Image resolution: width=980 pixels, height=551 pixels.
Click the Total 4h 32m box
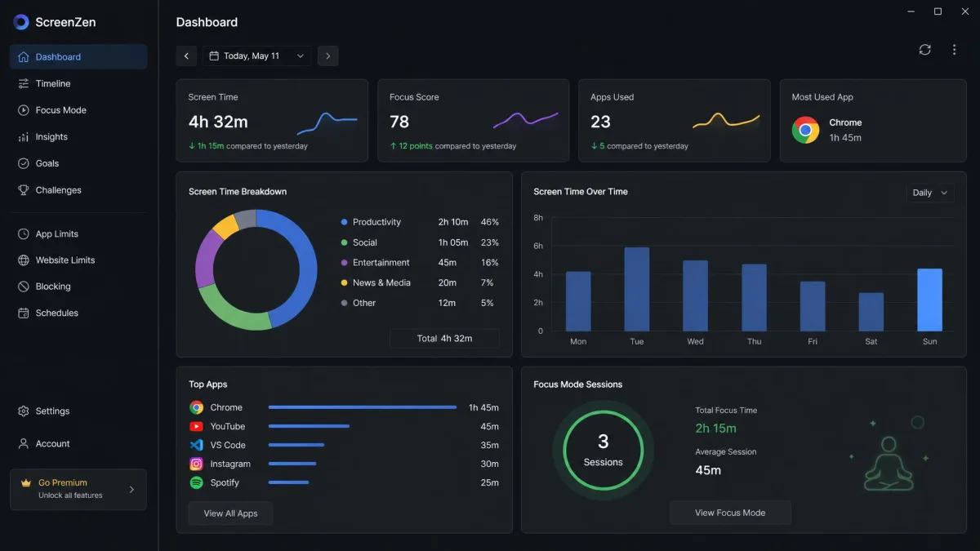[x=444, y=338]
